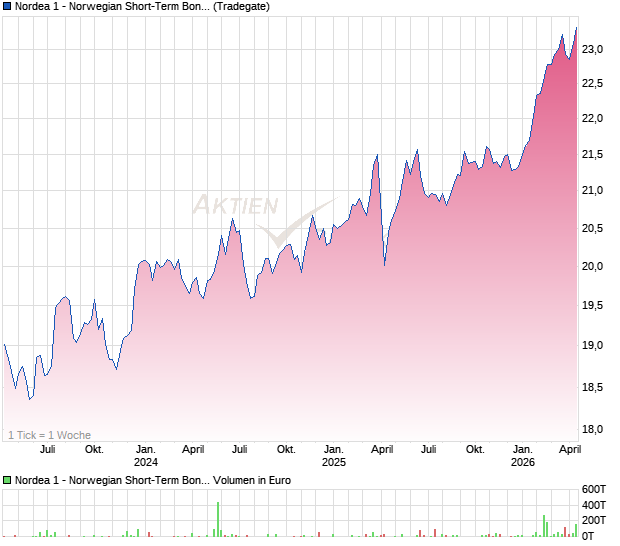Click the 'Jan. 2026' date axis label
Image resolution: width=620 pixels, height=546 pixels.
pyautogui.click(x=523, y=455)
